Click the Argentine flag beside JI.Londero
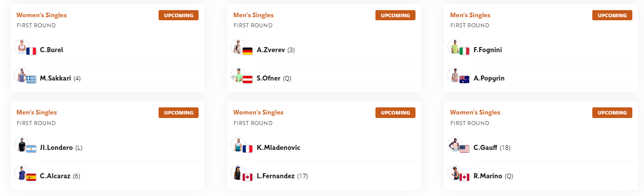 point(31,148)
